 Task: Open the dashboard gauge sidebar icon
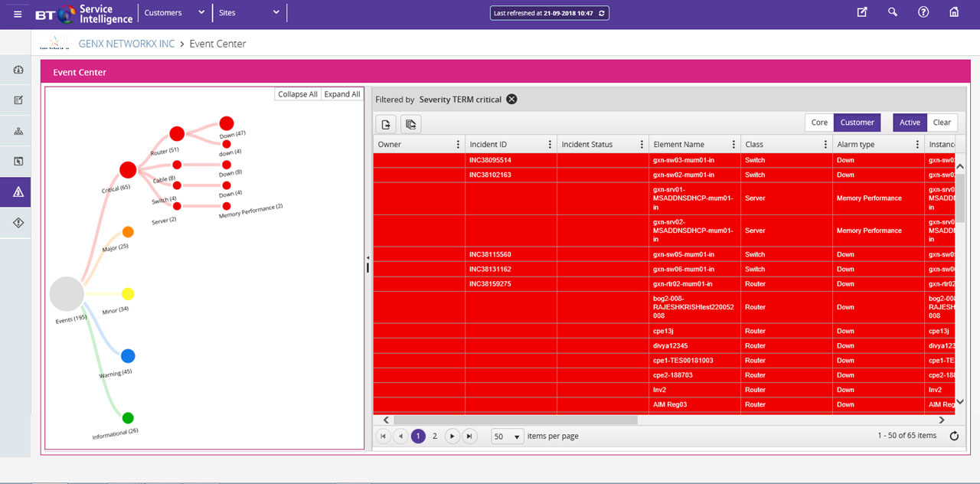tap(18, 70)
